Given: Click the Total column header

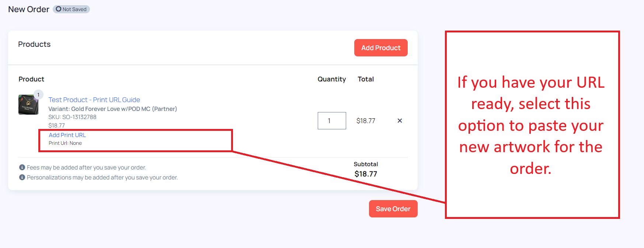Looking at the screenshot, I should coord(366,79).
